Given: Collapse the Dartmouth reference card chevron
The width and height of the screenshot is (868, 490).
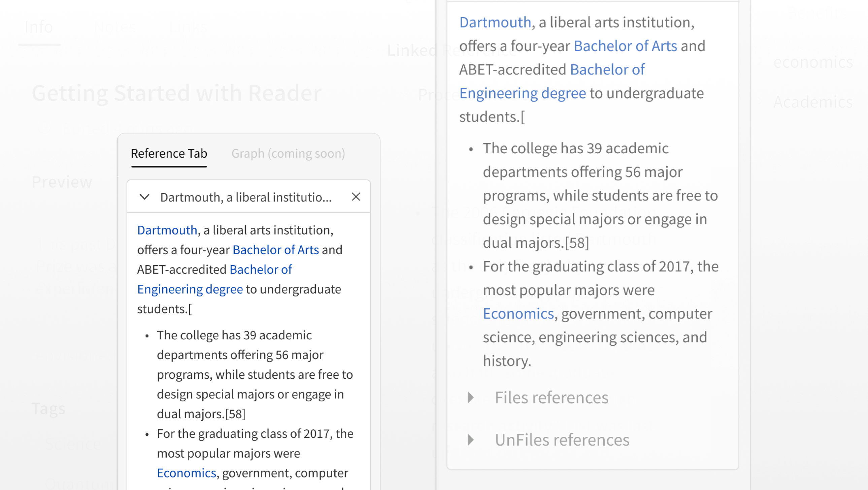Looking at the screenshot, I should (x=144, y=197).
